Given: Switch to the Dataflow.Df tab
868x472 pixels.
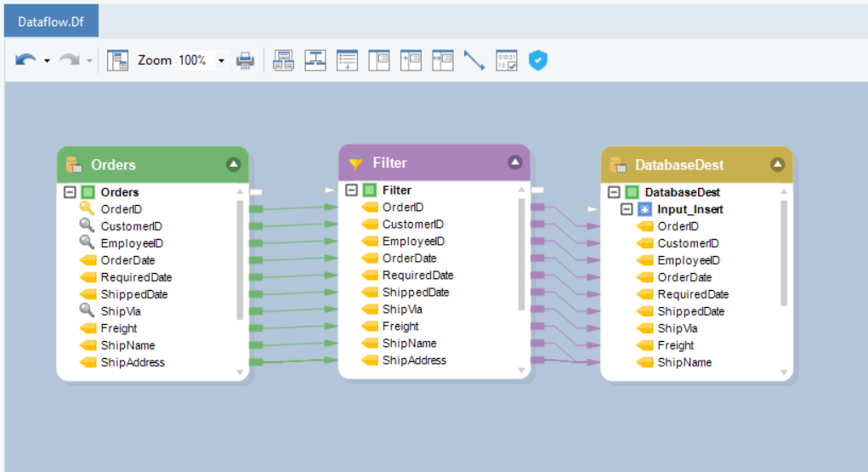Looking at the screenshot, I should [50, 21].
